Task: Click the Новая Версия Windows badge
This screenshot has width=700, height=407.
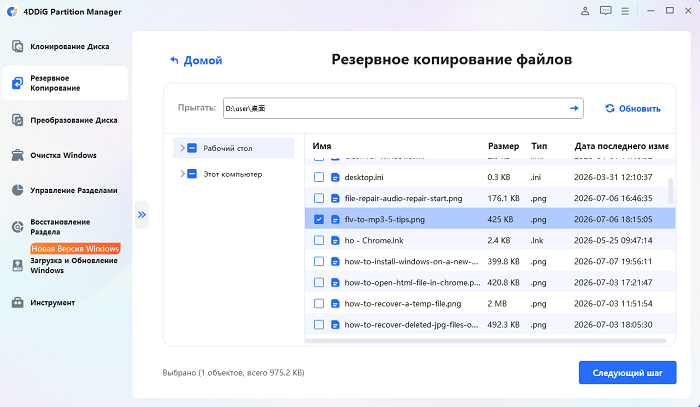Action: [75, 249]
